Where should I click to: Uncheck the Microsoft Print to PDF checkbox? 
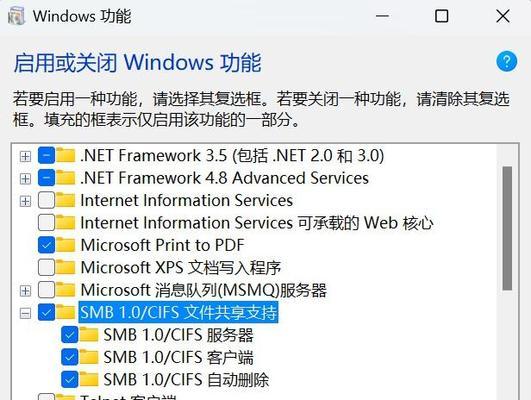[46, 245]
